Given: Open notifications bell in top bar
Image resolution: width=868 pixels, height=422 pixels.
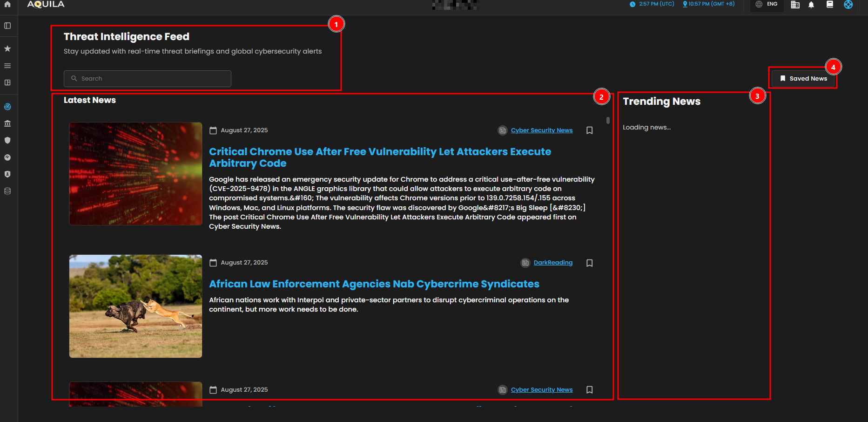Looking at the screenshot, I should pyautogui.click(x=811, y=5).
